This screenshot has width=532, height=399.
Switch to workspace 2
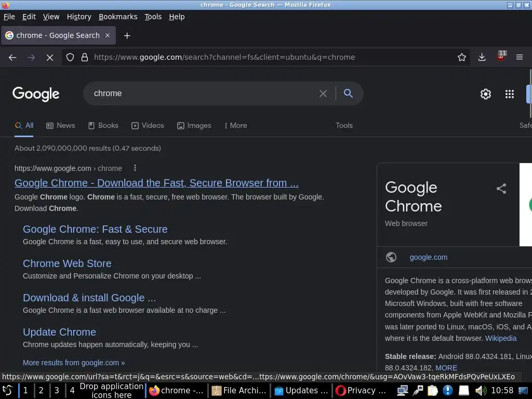tap(41, 391)
